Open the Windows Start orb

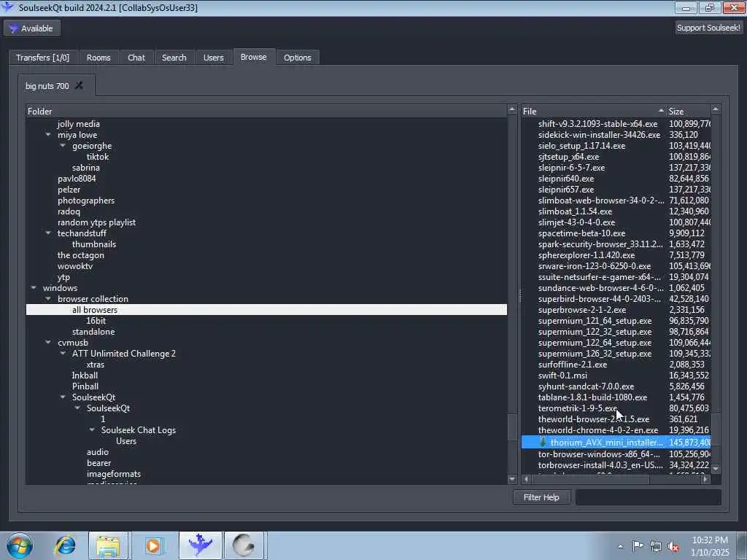[x=20, y=545]
